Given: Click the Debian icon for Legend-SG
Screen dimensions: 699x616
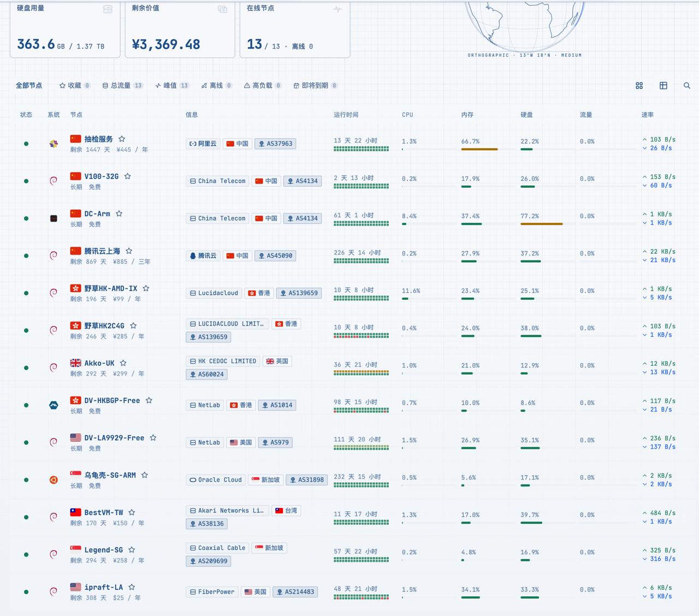Looking at the screenshot, I should [54, 554].
